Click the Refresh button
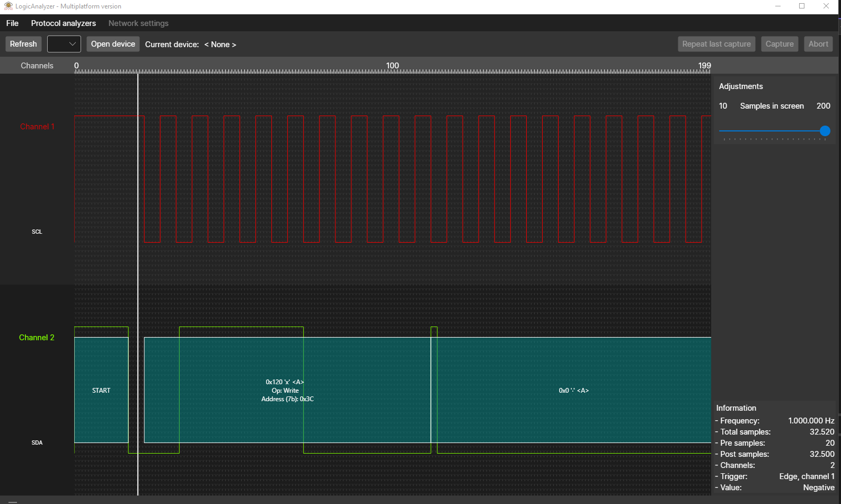Screen dimensions: 841x504 tap(23, 44)
